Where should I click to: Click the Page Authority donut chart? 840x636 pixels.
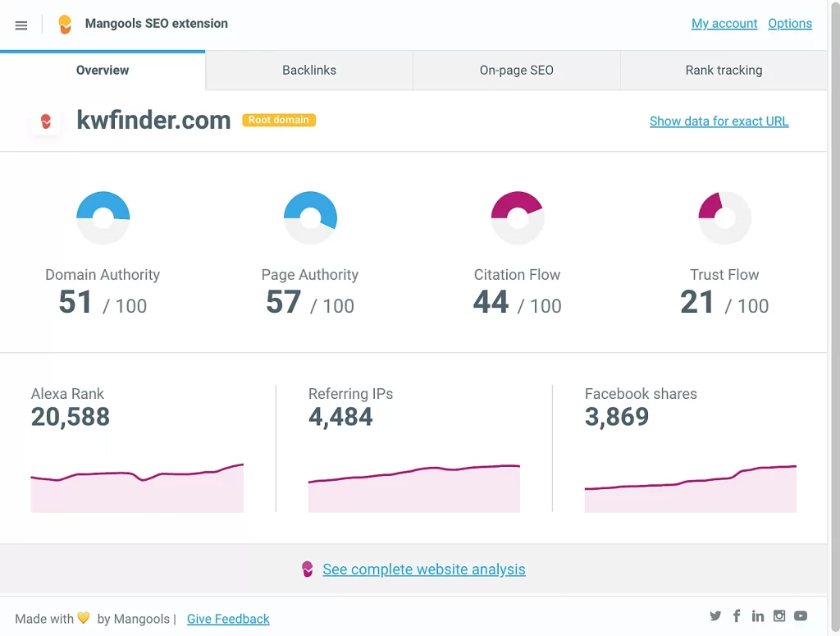coord(310,217)
